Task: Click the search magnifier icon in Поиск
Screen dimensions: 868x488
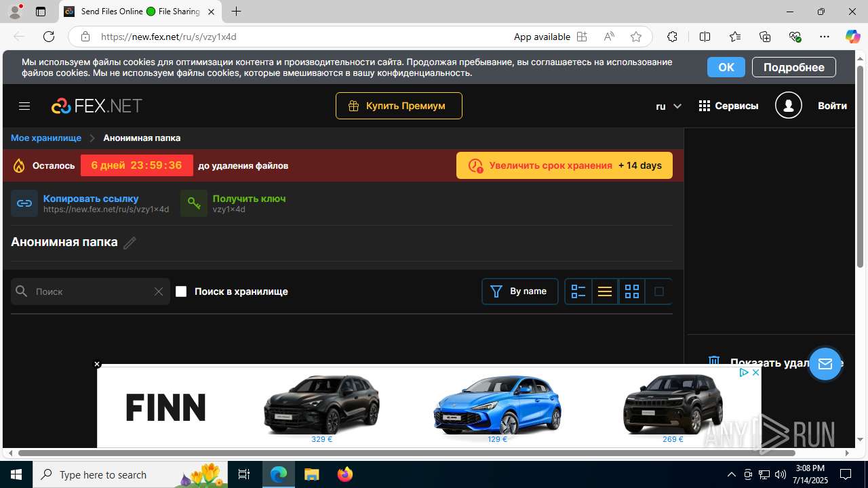Action: click(22, 291)
